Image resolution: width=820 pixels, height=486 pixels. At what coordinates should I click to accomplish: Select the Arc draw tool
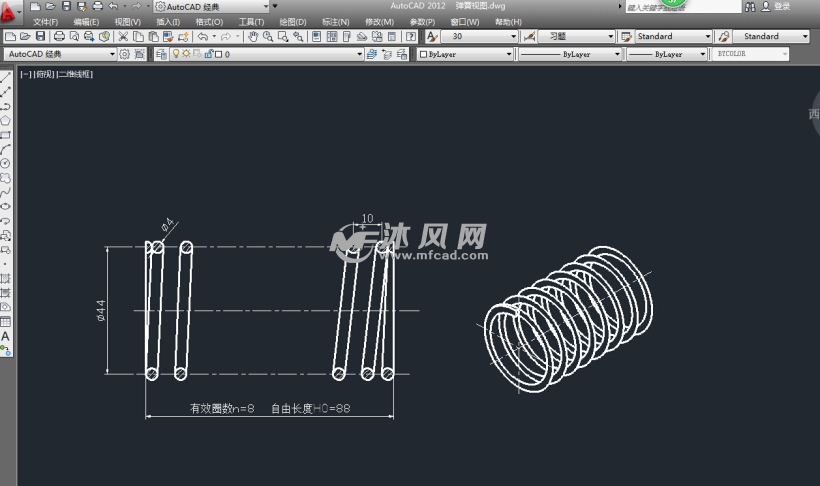coord(6,149)
